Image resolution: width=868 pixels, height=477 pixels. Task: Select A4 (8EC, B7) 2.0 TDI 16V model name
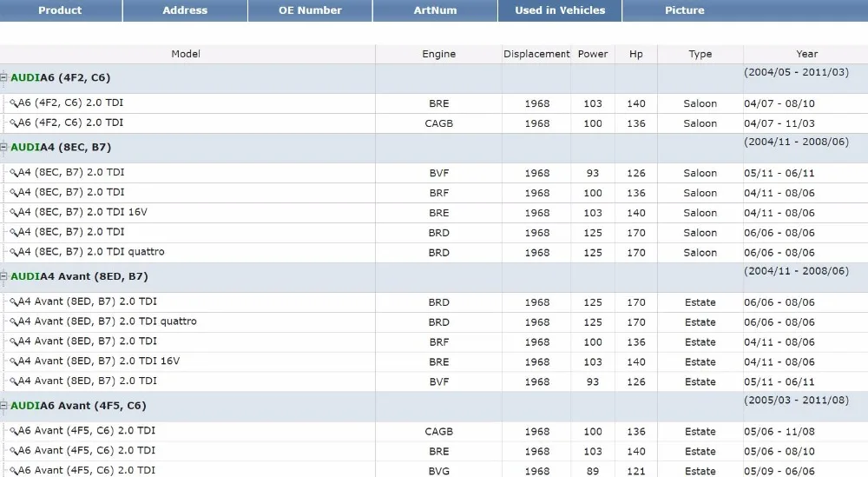click(x=83, y=212)
